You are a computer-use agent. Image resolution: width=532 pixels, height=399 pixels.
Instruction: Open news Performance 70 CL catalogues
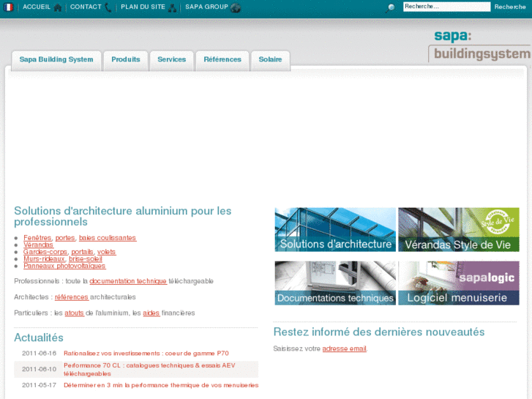coord(149,370)
